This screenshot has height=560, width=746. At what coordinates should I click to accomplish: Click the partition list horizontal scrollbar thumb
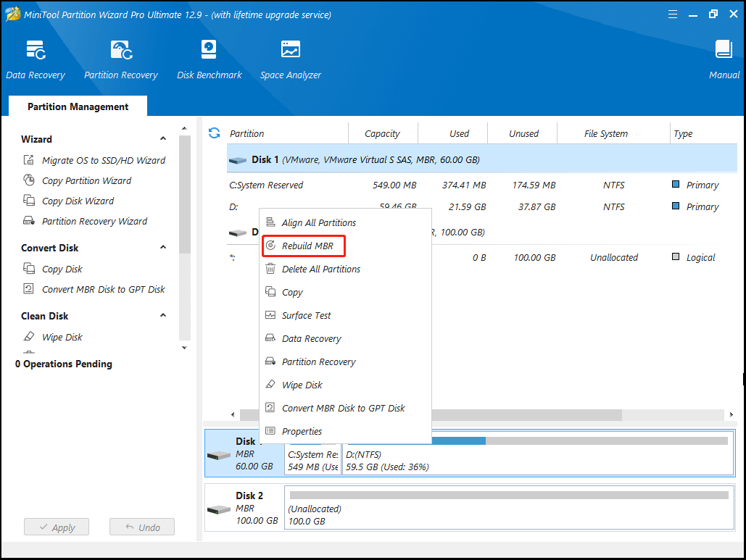point(431,414)
